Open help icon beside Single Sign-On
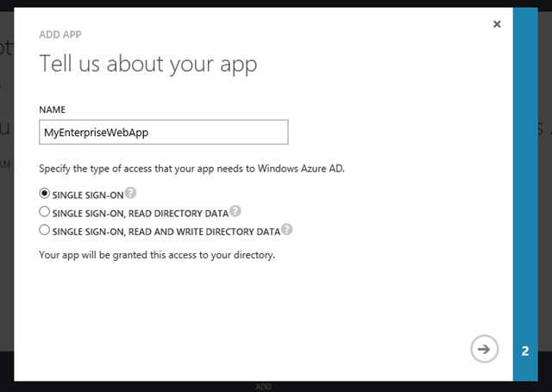 pyautogui.click(x=130, y=193)
